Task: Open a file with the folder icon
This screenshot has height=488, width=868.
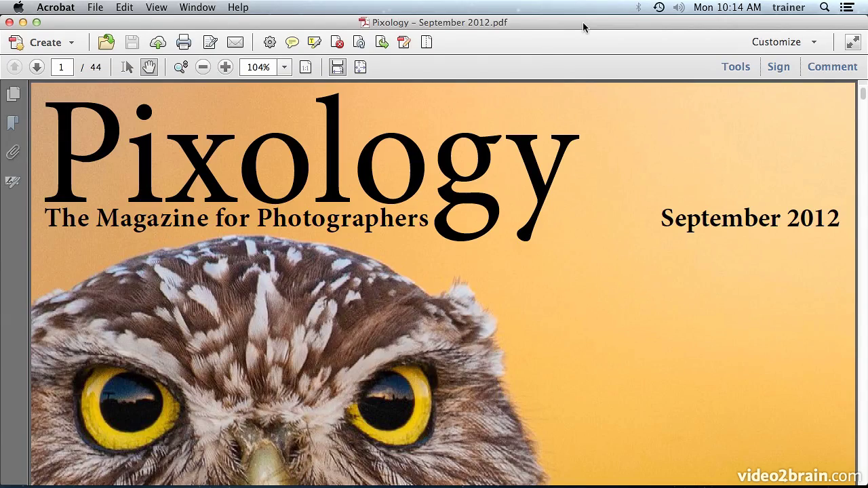Action: [106, 42]
